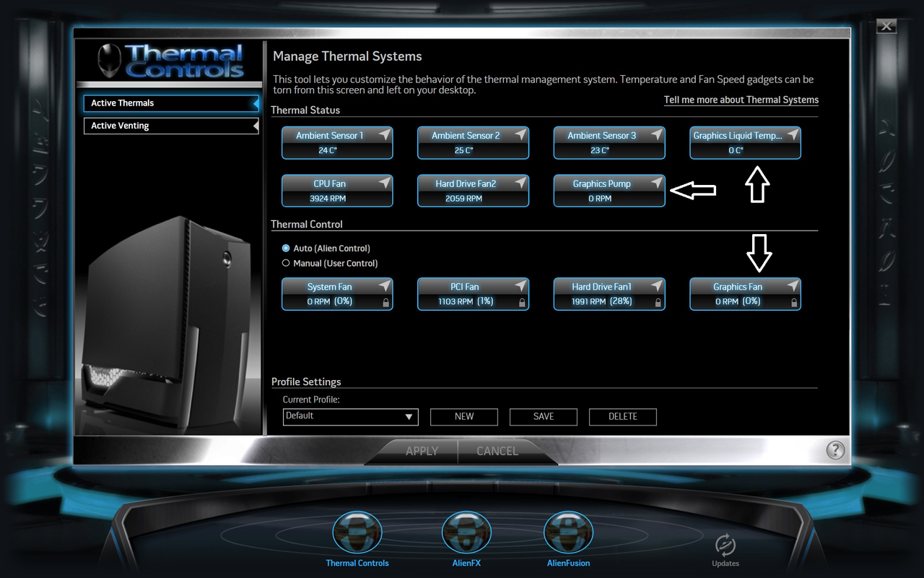The image size is (924, 578).
Task: Tear off Graphics Liquid Temp gadget arrow icon
Action: [x=793, y=135]
